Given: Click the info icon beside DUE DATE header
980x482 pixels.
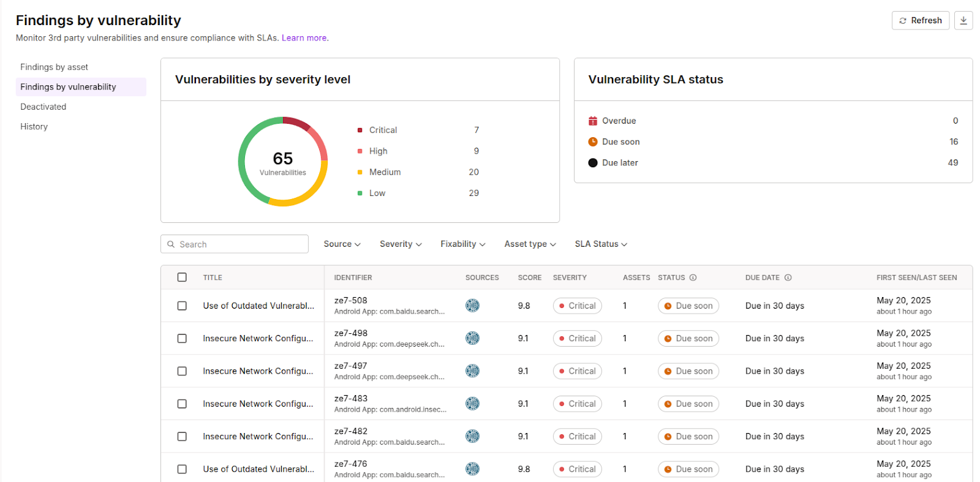Looking at the screenshot, I should tap(788, 277).
